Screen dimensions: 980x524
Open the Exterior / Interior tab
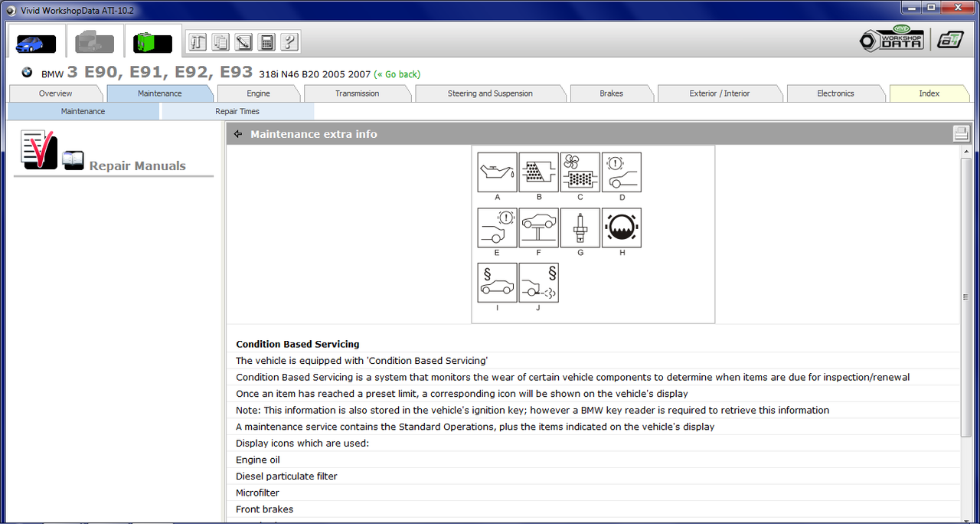(720, 93)
